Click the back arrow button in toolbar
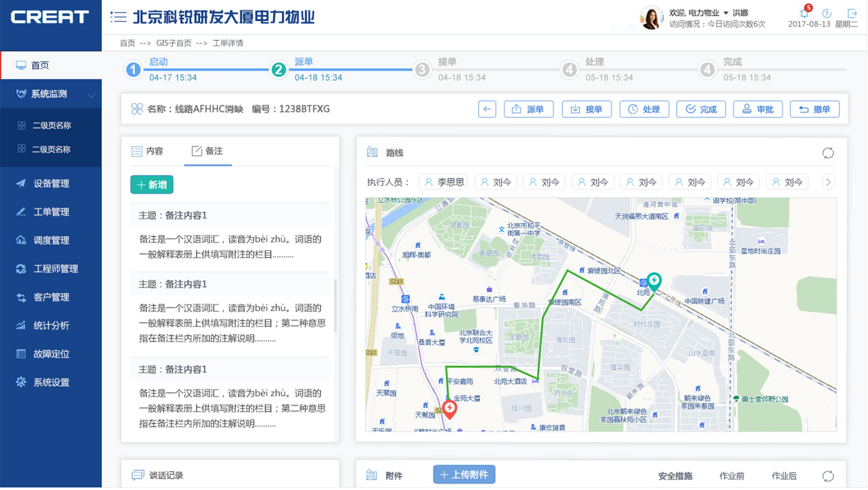Screen dimensions: 868x490 [487, 109]
